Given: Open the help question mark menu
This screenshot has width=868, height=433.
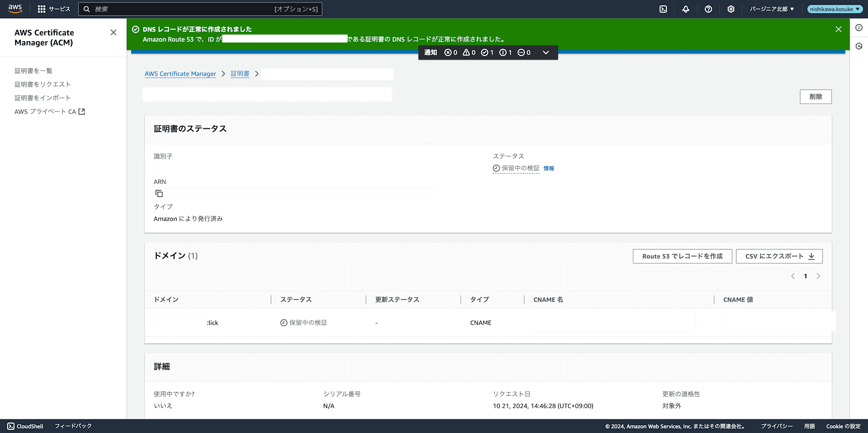Looking at the screenshot, I should tap(708, 9).
